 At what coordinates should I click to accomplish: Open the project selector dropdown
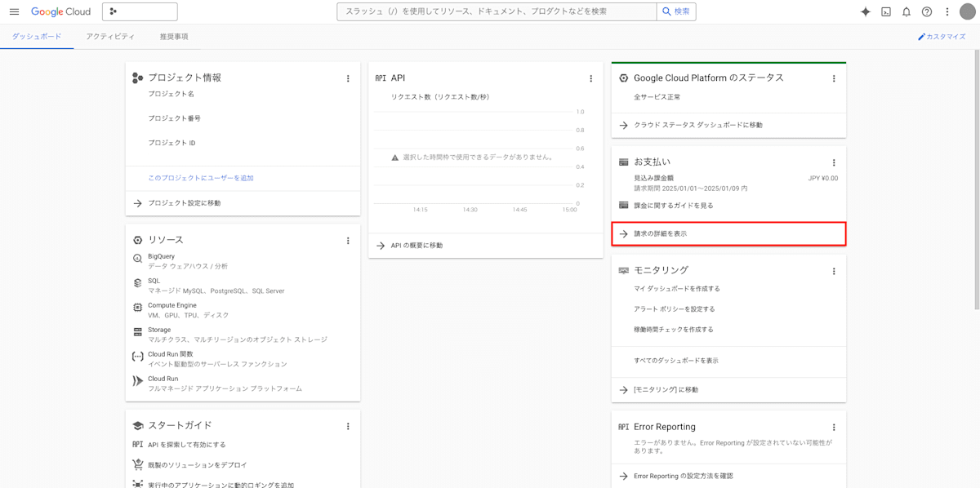pyautogui.click(x=140, y=11)
